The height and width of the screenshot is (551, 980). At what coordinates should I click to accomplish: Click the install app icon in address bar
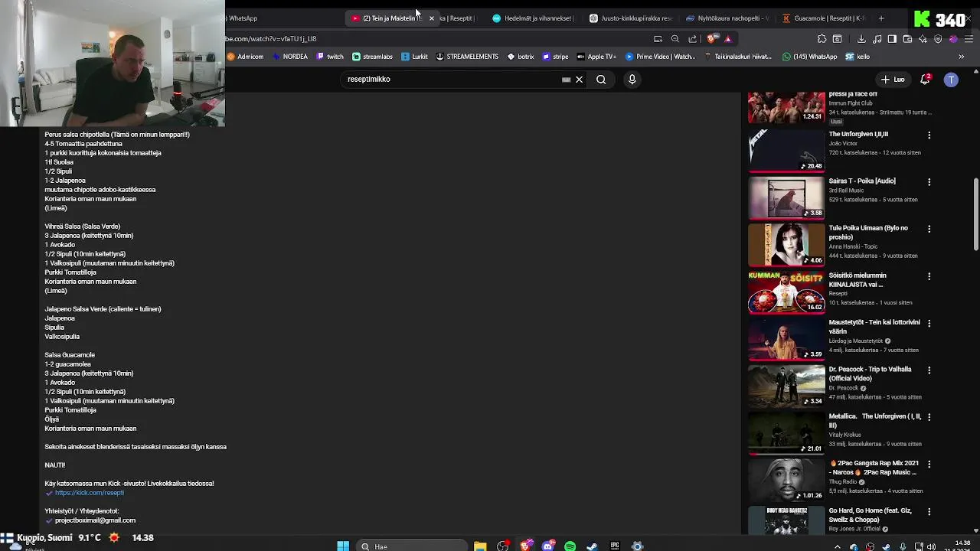point(658,39)
